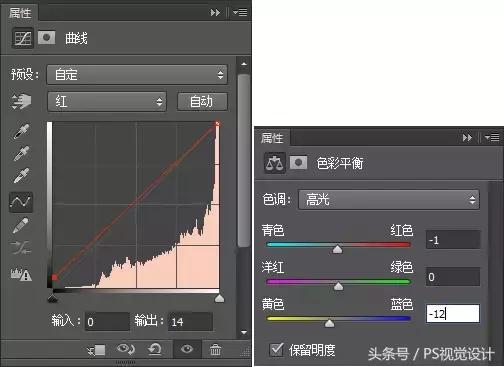This screenshot has width=504, height=367.
Task: Click the 输出 value field
Action: (x=191, y=321)
